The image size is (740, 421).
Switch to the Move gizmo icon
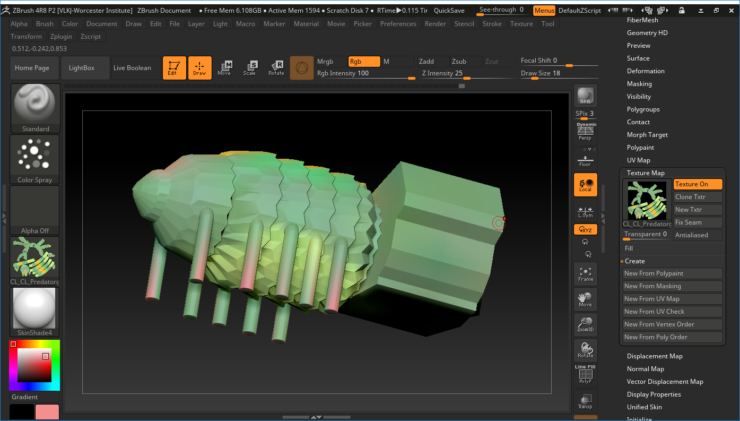224,68
